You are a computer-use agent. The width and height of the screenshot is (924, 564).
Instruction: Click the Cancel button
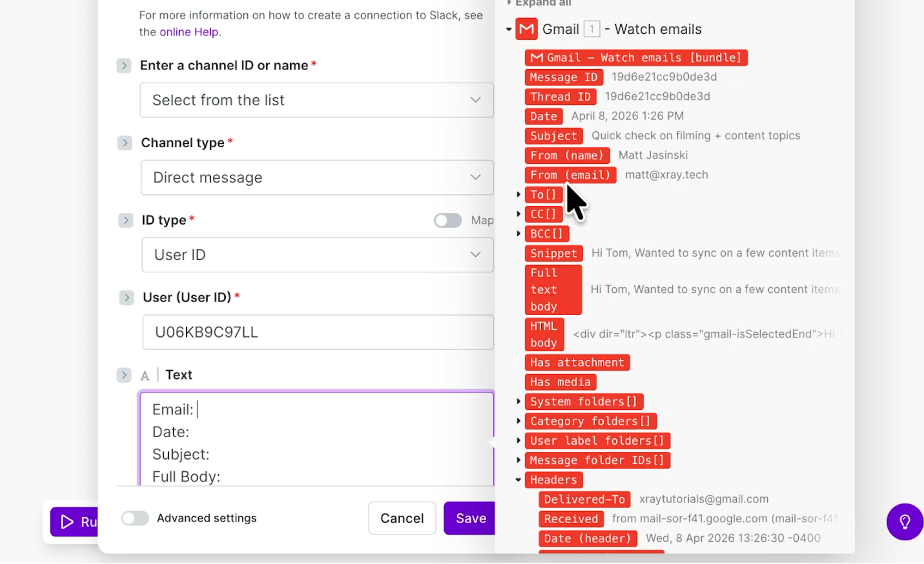(402, 518)
